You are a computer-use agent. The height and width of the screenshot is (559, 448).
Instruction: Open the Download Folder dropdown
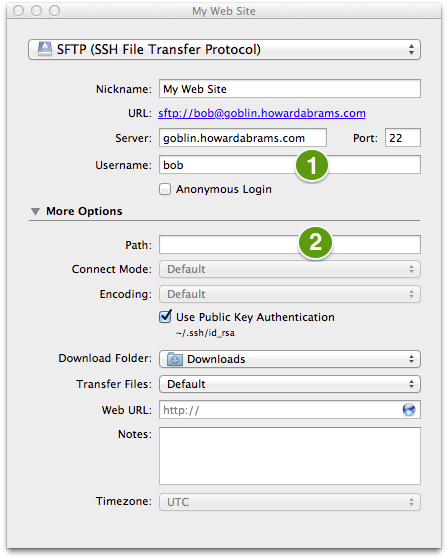pos(290,359)
